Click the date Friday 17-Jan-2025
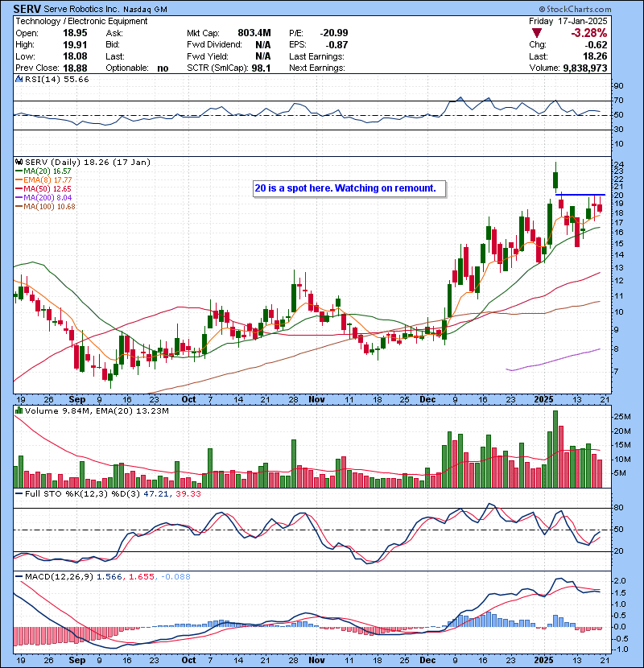 pyautogui.click(x=568, y=21)
